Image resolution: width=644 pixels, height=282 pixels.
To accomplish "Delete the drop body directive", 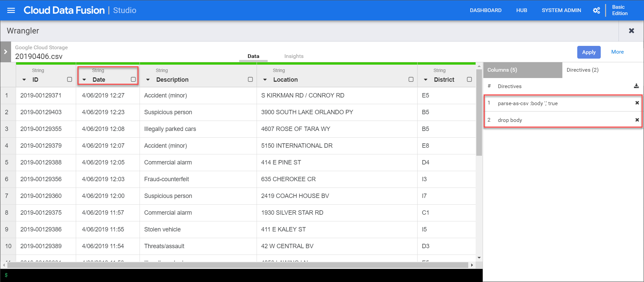I will pos(637,120).
